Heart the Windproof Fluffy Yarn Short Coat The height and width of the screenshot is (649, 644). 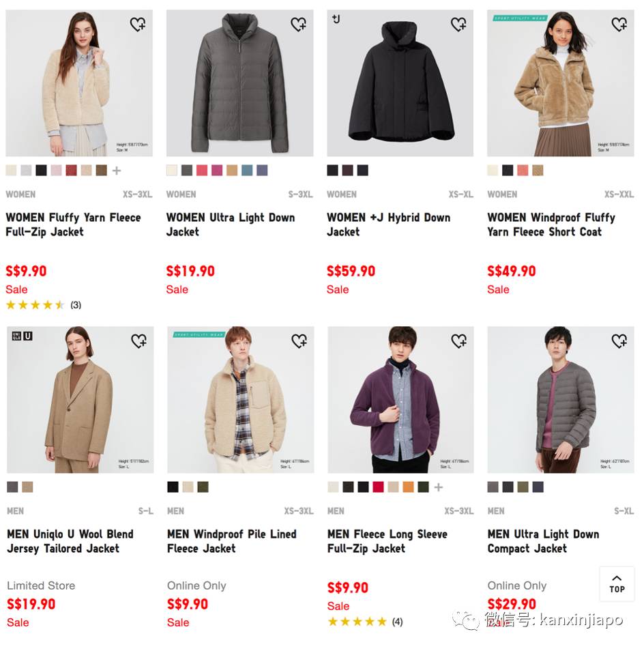tap(619, 25)
